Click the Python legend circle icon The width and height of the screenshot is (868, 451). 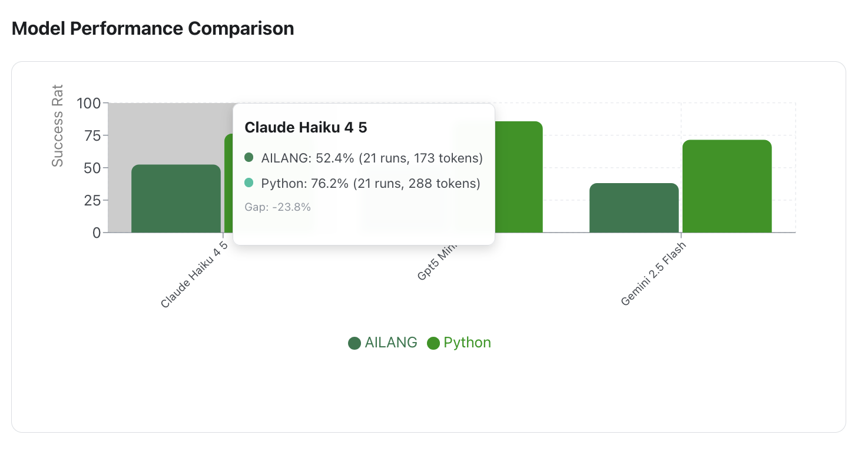point(433,343)
